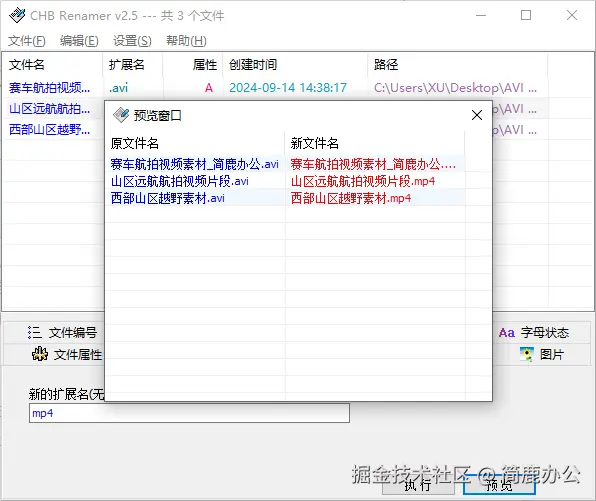
Task: Switch to the 图片 tab
Action: (x=542, y=355)
